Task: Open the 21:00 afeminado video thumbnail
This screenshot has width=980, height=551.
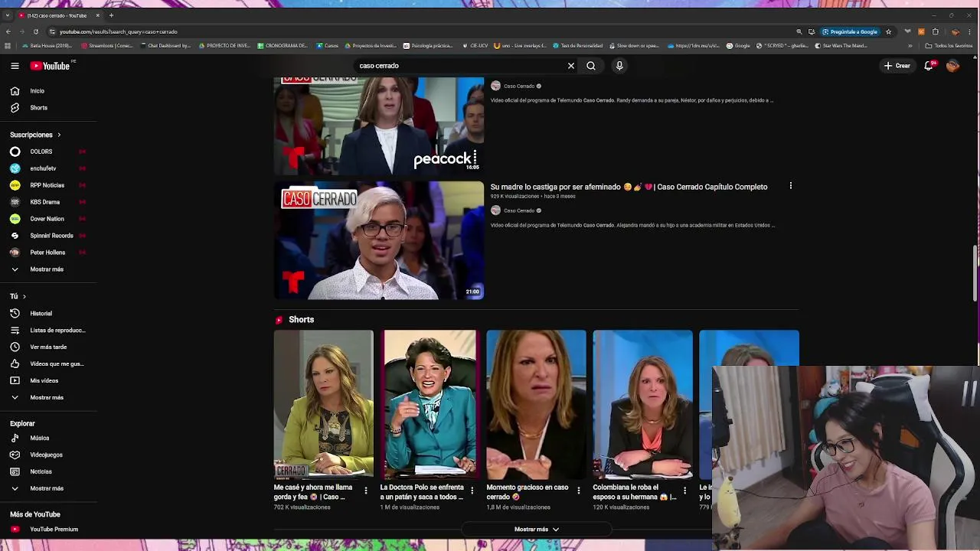Action: point(379,240)
